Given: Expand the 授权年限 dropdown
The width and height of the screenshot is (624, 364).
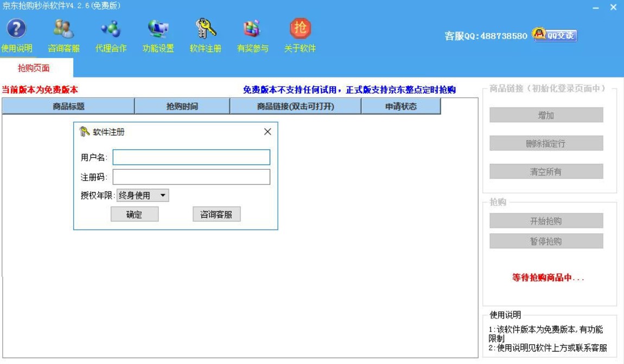Looking at the screenshot, I should 143,195.
